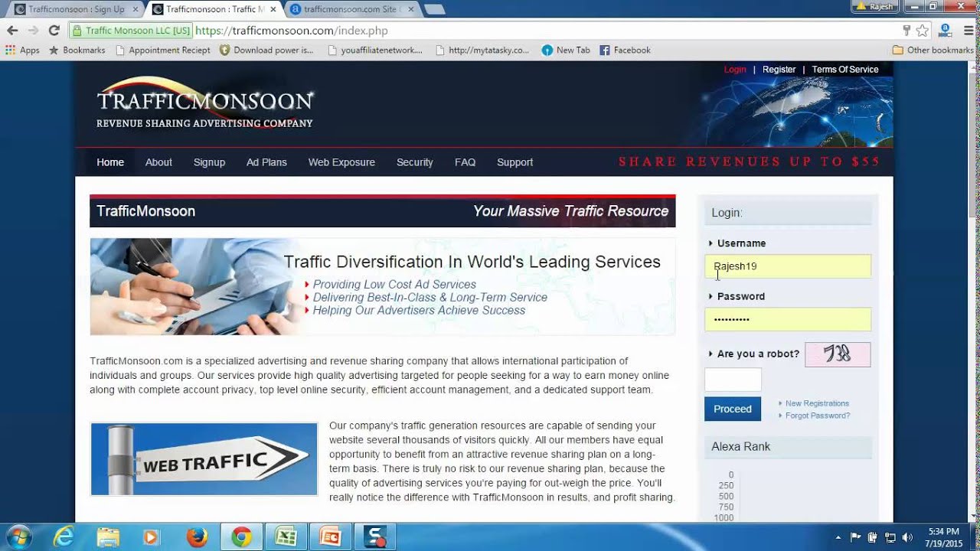The image size is (980, 551).
Task: Click the Web Traffic arrow image
Action: (204, 459)
